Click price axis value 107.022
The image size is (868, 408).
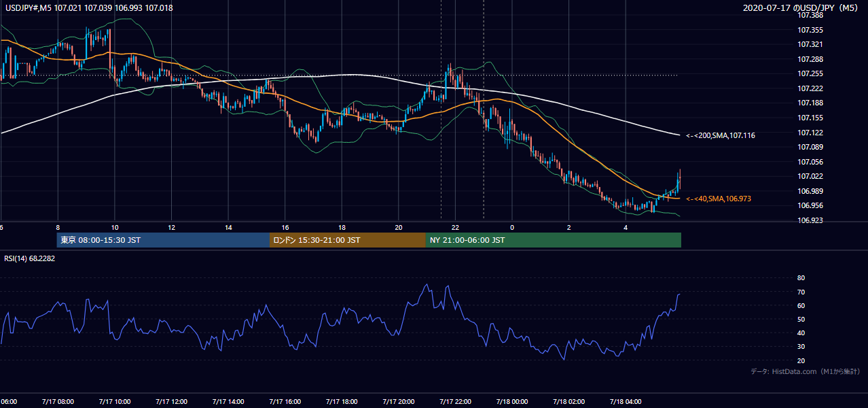pyautogui.click(x=810, y=176)
